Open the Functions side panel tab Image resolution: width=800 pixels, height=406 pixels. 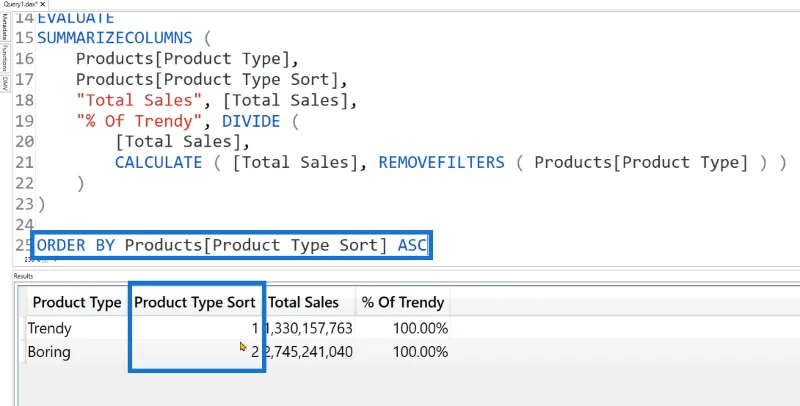5,58
